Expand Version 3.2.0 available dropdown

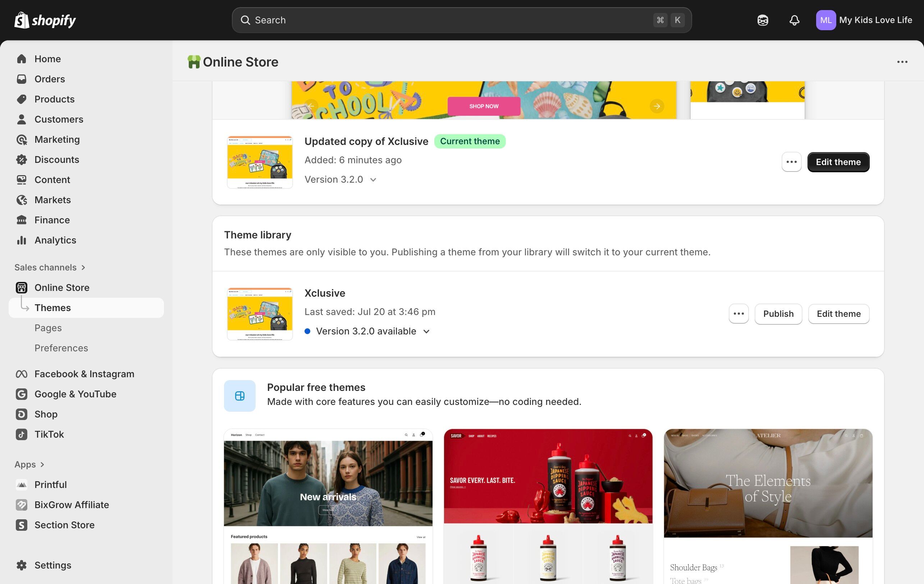point(426,331)
